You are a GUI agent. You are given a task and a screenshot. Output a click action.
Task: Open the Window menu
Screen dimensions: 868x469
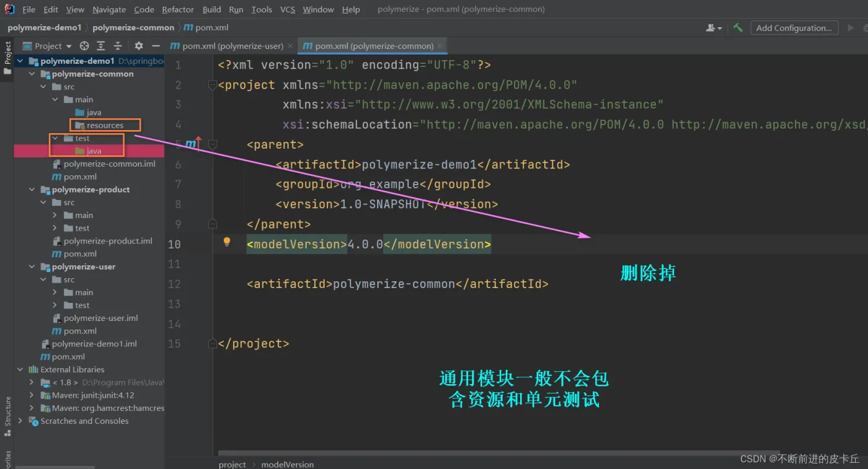318,9
